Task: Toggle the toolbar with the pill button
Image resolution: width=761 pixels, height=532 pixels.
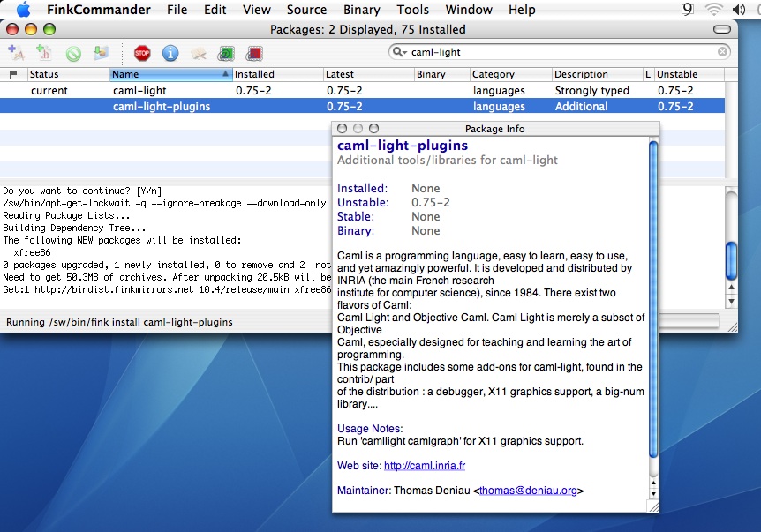Action: pyautogui.click(x=721, y=30)
